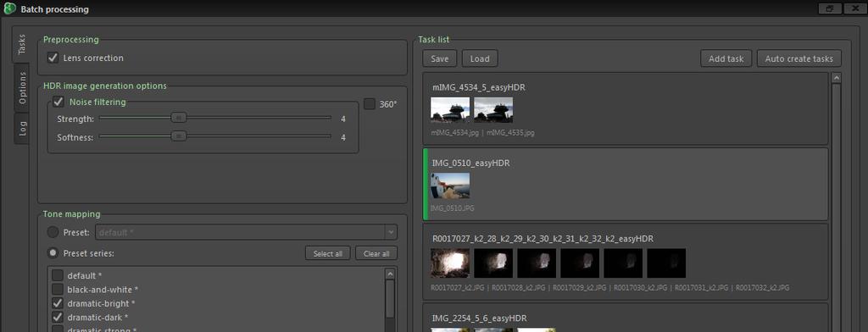
Task: Click the second thumbnail in the R0017027 task
Action: pos(493,263)
